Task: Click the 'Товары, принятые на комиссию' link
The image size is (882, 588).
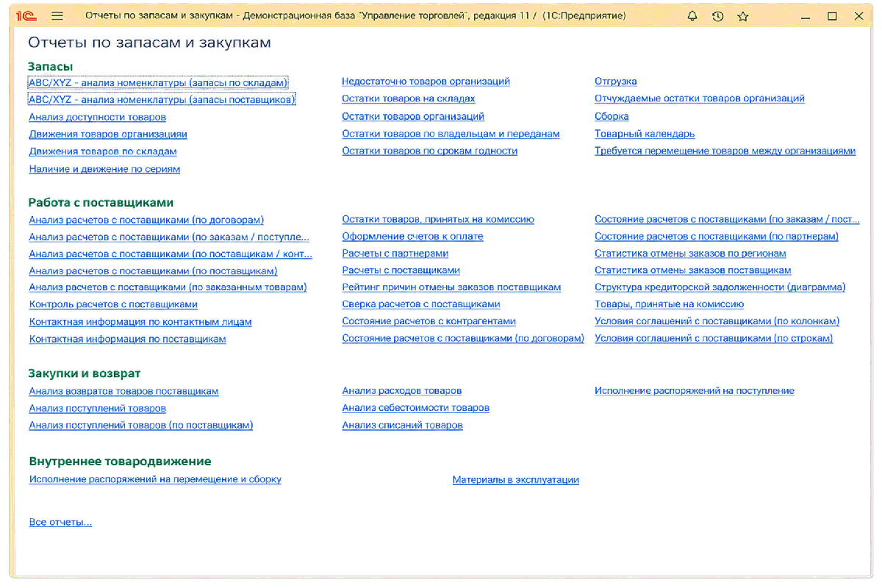Action: pos(670,304)
